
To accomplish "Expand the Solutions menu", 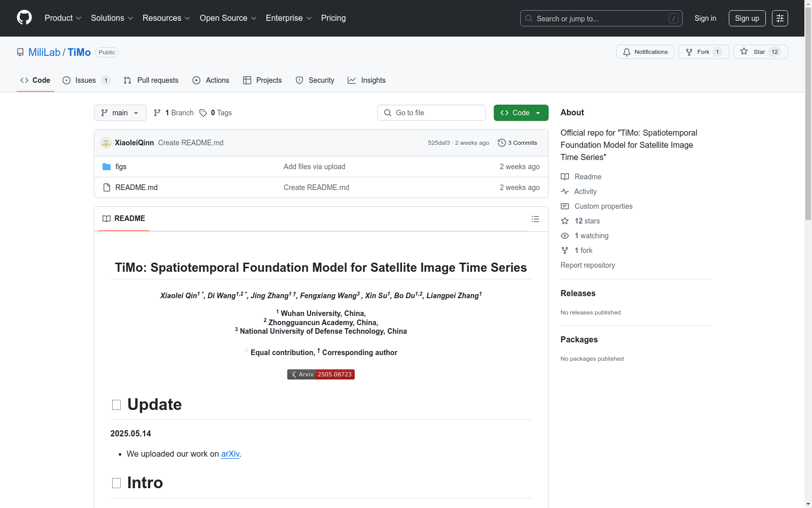I will (112, 18).
